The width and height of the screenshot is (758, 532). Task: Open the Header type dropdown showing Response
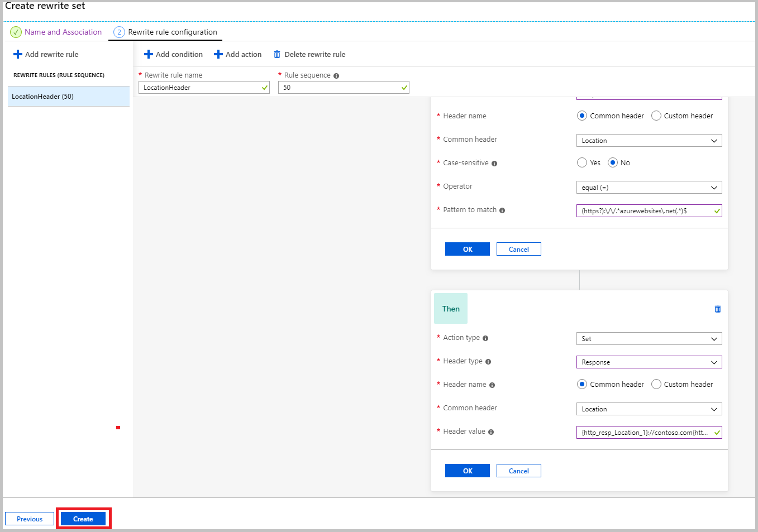pyautogui.click(x=649, y=362)
